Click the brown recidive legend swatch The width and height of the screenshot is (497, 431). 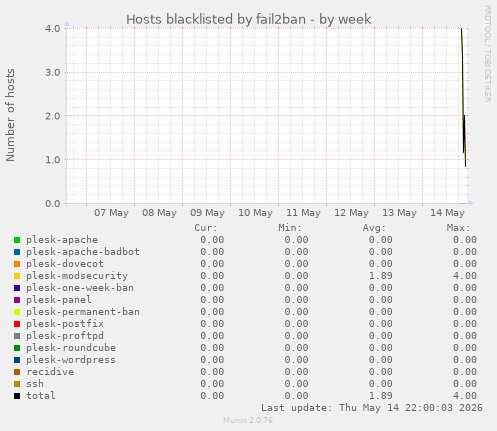(x=17, y=372)
